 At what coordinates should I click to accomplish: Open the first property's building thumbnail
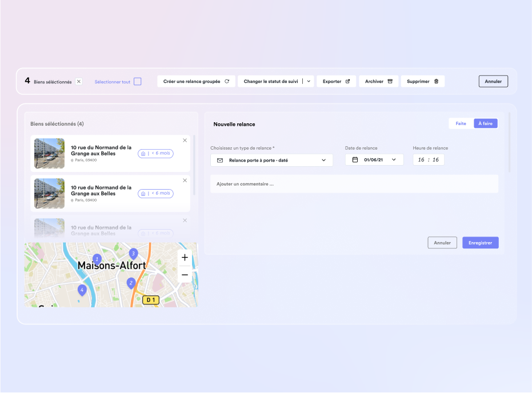[50, 153]
